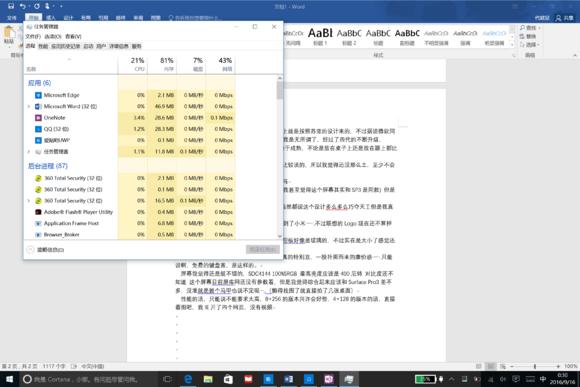The image size is (580, 387).
Task: Click the 共享 share button in Word
Action: pos(564,18)
